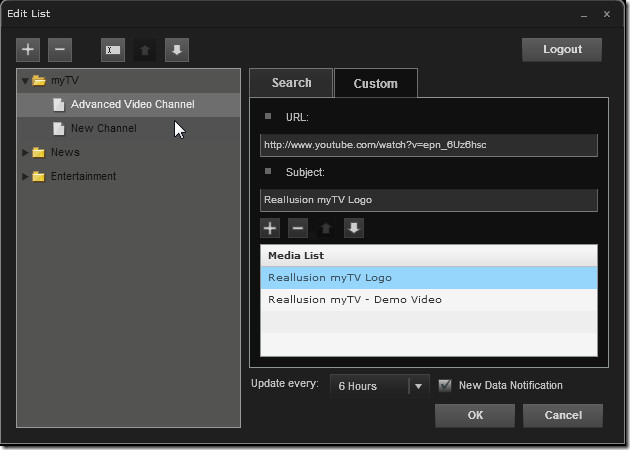Screen dimensions: 630x450
Task: Click the Logout button
Action: pyautogui.click(x=562, y=50)
